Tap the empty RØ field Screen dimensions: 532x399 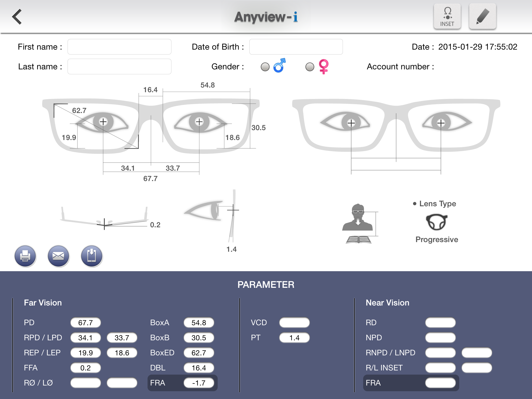(x=85, y=383)
